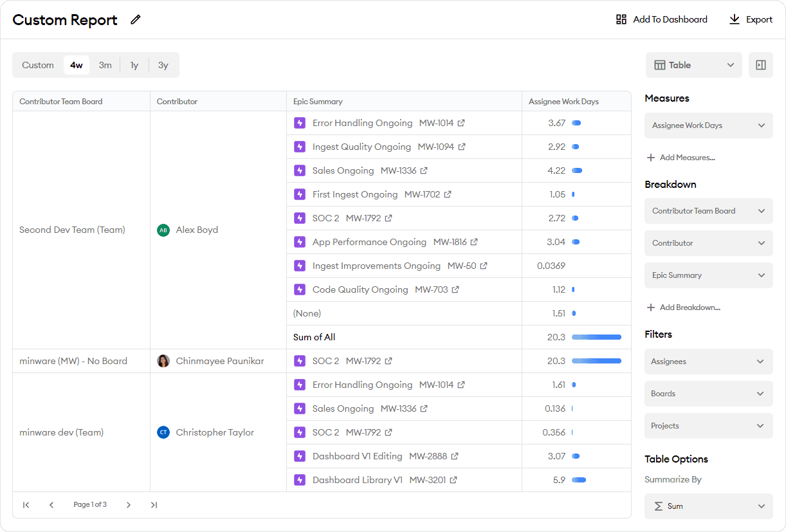Expand the Contributor breakdown dropdown

pyautogui.click(x=709, y=243)
